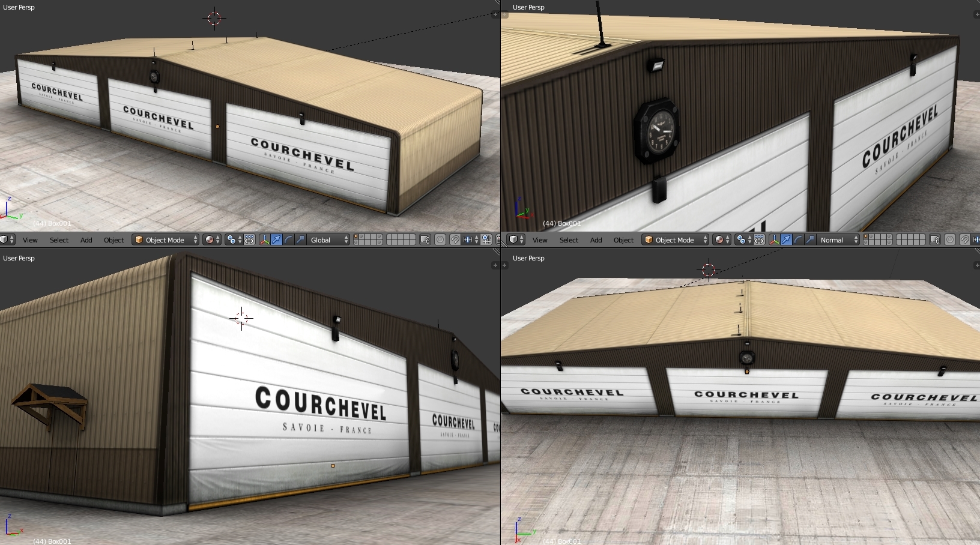Expand Object Mode dropdown beside Global orientation
Image resolution: width=980 pixels, height=545 pixels.
click(166, 240)
